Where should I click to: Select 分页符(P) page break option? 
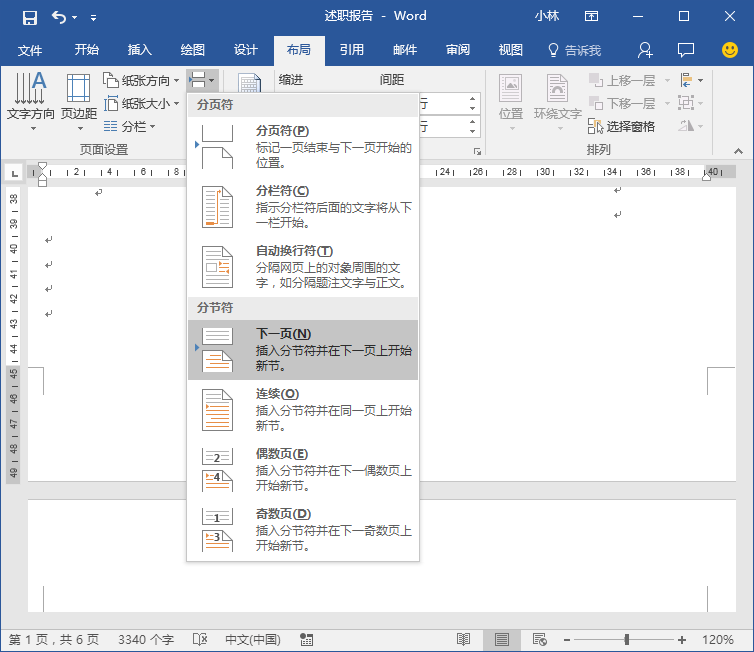pyautogui.click(x=303, y=147)
